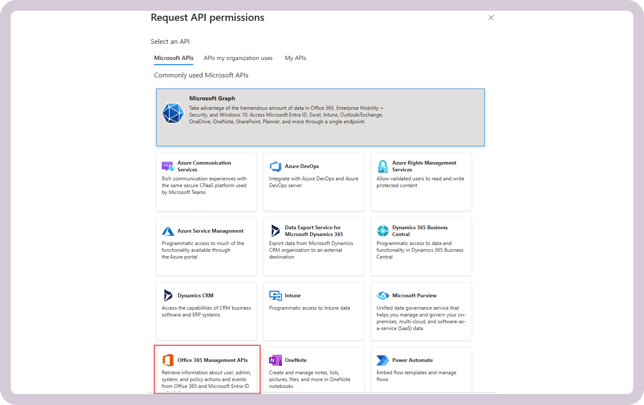Viewport: 644px width, 405px height.
Task: Click 'Integrate with Azure DevOps' description
Action: (313, 182)
